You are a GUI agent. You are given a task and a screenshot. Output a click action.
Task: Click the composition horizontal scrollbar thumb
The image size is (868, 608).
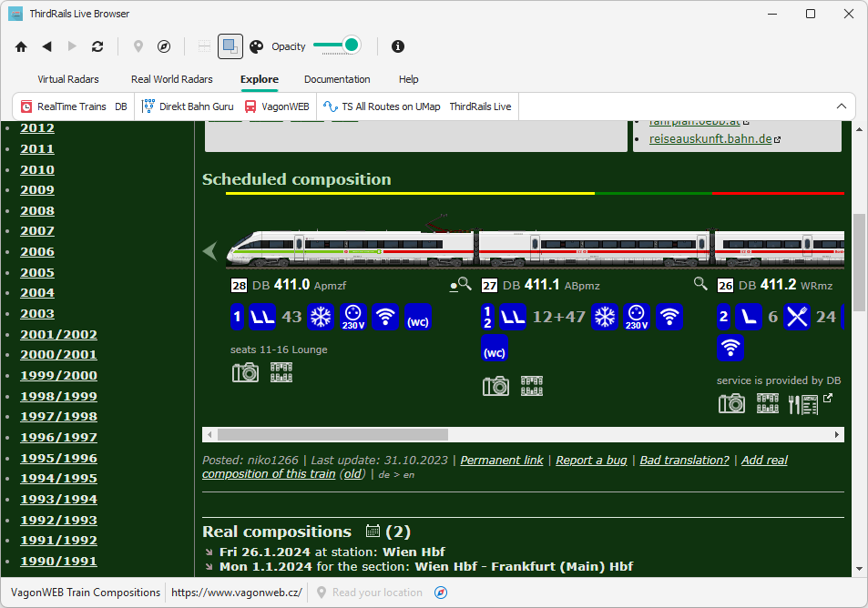[332, 435]
